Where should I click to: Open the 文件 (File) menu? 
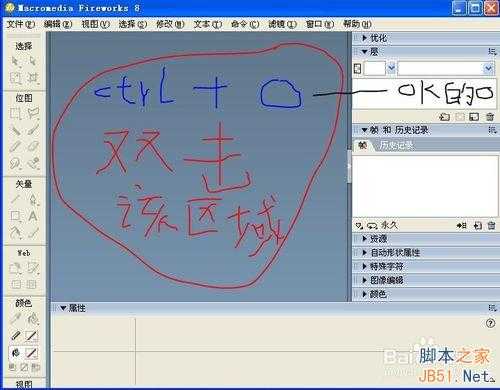coord(21,24)
